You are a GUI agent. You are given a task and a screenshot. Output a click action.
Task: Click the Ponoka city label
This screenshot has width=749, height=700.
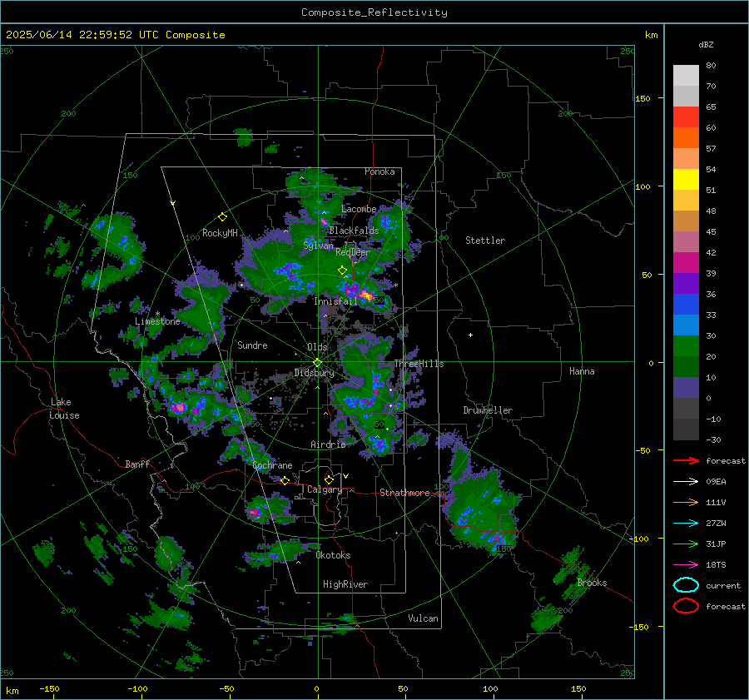(x=379, y=171)
